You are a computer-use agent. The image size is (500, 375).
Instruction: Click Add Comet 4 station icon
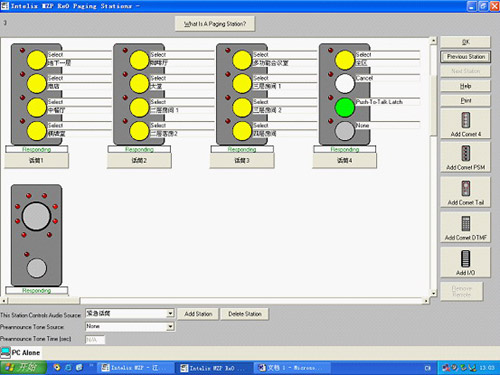[x=465, y=120]
